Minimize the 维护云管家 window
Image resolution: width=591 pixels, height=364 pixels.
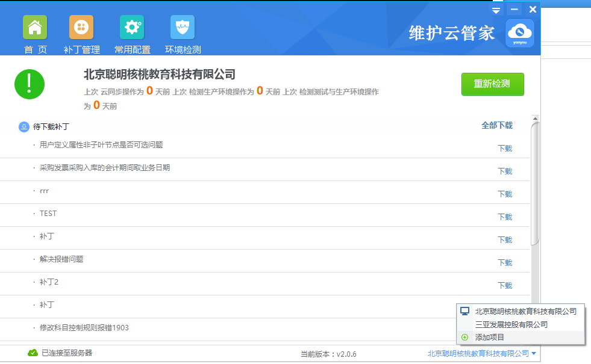[x=514, y=10]
